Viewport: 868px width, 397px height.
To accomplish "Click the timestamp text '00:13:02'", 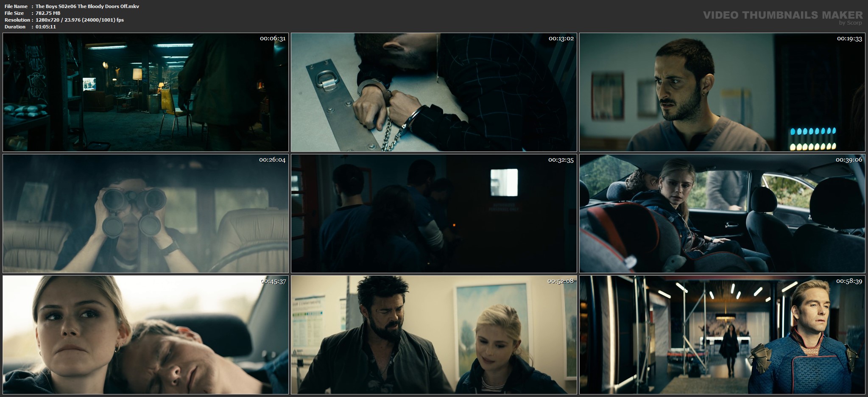I will tap(561, 39).
